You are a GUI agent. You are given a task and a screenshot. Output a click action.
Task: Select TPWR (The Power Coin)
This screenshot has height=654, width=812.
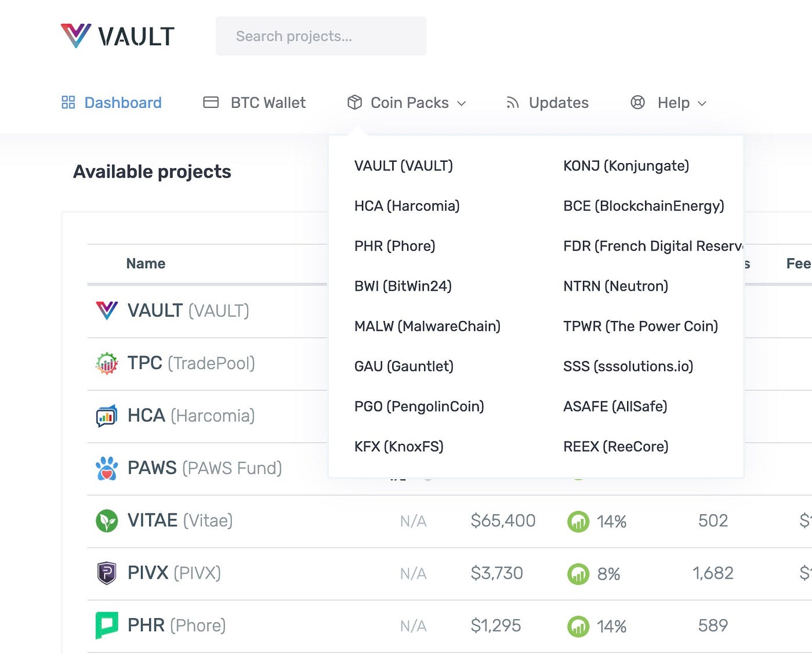pyautogui.click(x=641, y=326)
